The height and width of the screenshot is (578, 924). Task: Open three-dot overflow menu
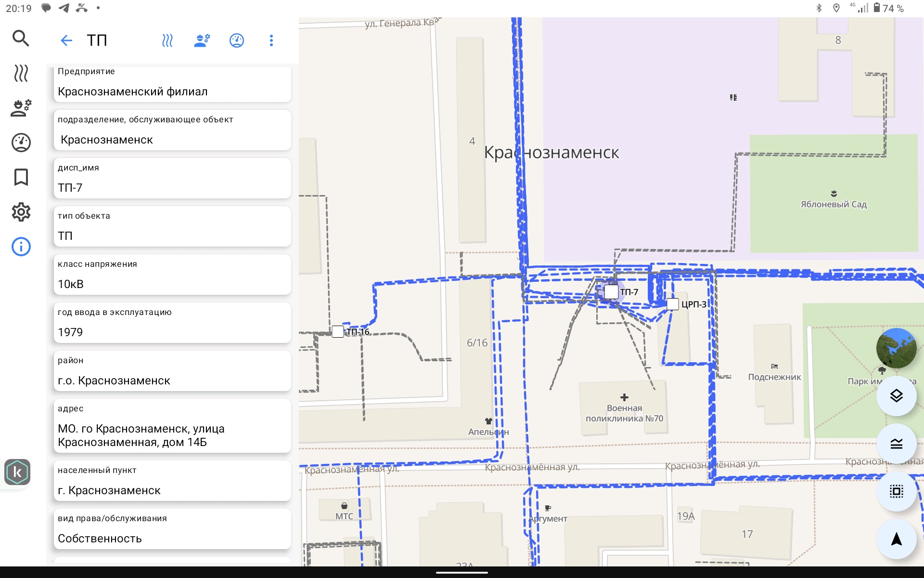271,40
